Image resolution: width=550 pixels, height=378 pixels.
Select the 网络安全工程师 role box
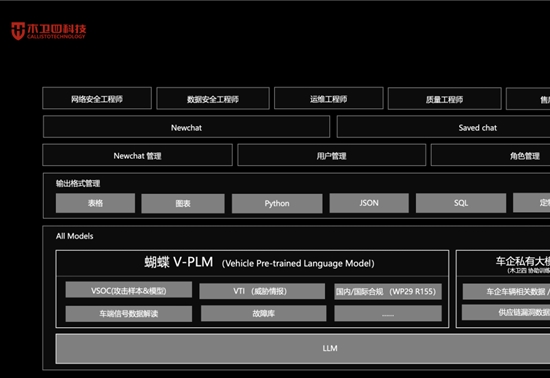[x=97, y=99]
